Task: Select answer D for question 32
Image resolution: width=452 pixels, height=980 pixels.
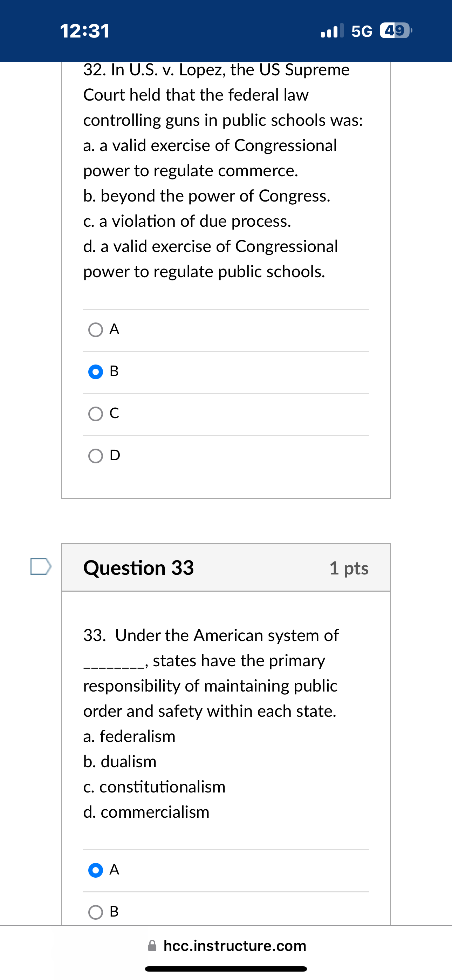Action: coord(96,456)
